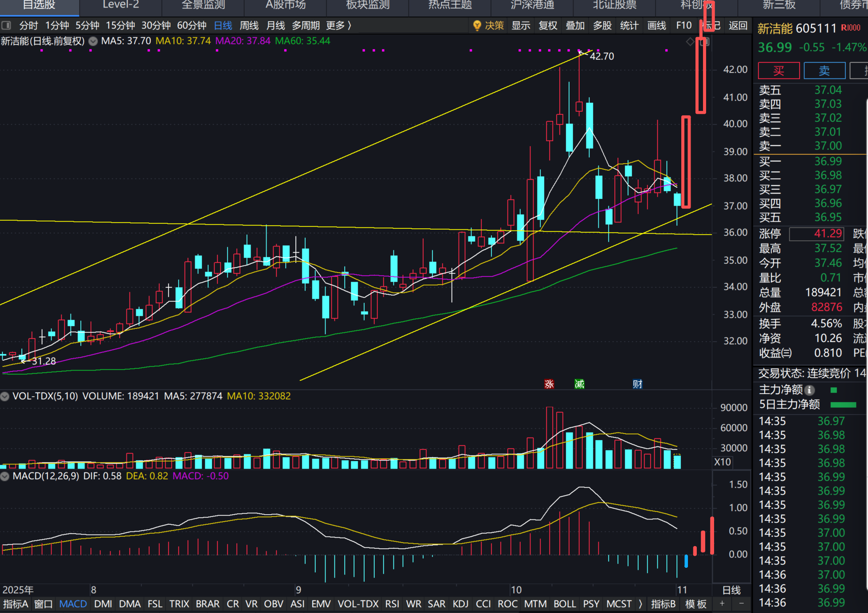This screenshot has width=868, height=613.
Task: Show more indicators via bottom chevron
Action: click(640, 604)
